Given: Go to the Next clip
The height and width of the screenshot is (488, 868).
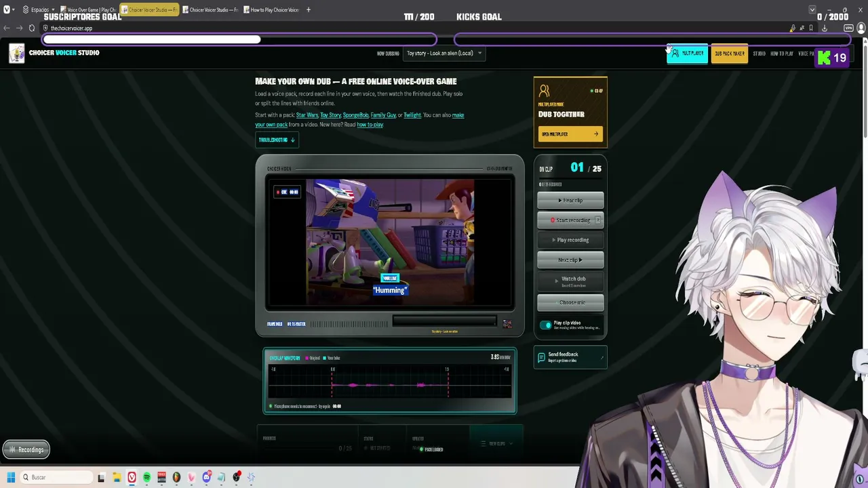Looking at the screenshot, I should (570, 260).
